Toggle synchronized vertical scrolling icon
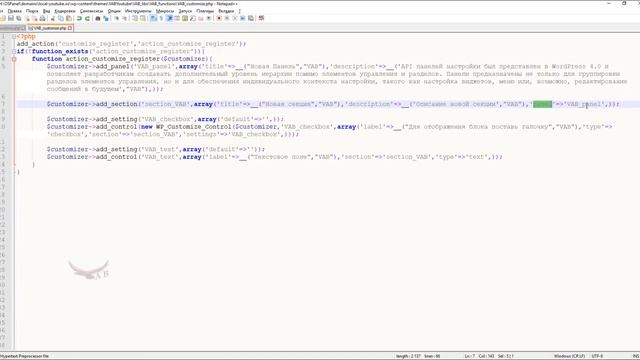This screenshot has width=640, height=360. tap(134, 18)
